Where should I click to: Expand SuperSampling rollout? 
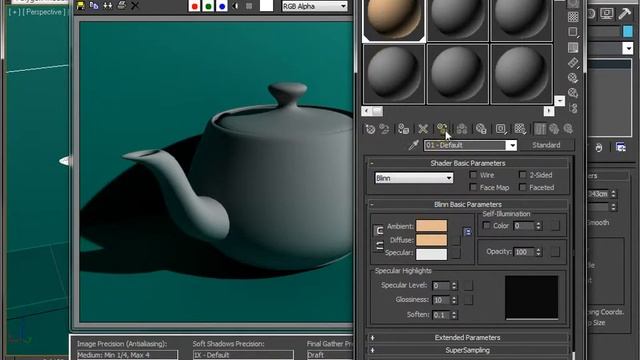point(468,350)
